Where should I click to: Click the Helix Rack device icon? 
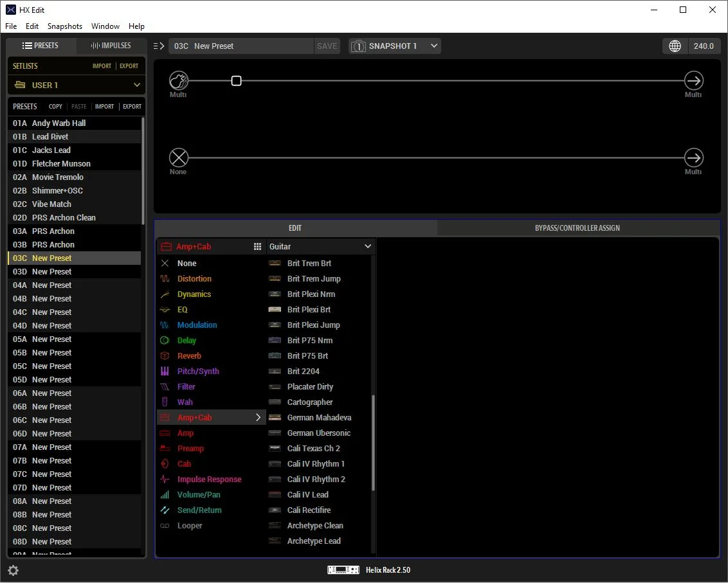[x=343, y=570]
